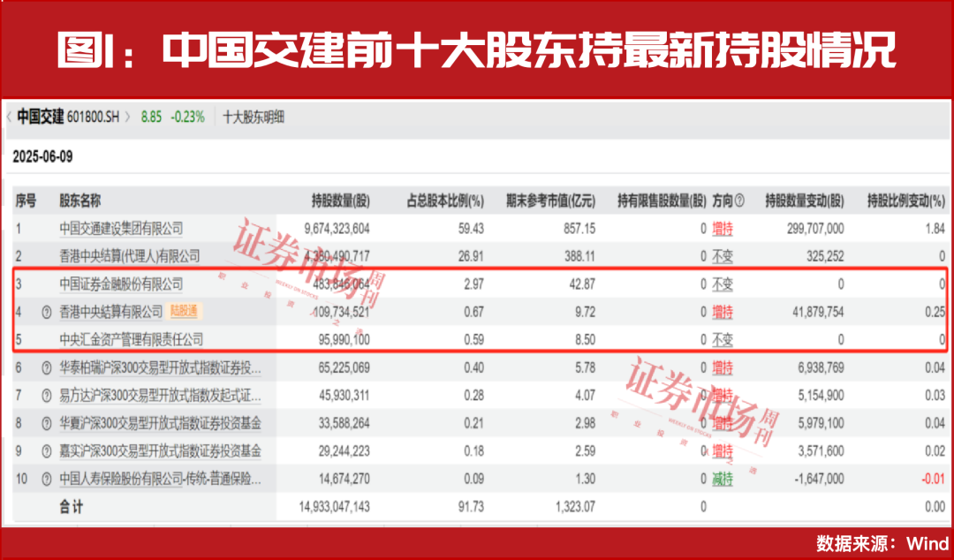Click the 持股比例变动(%) column header
Image resolution: width=954 pixels, height=560 pixels.
[906, 201]
